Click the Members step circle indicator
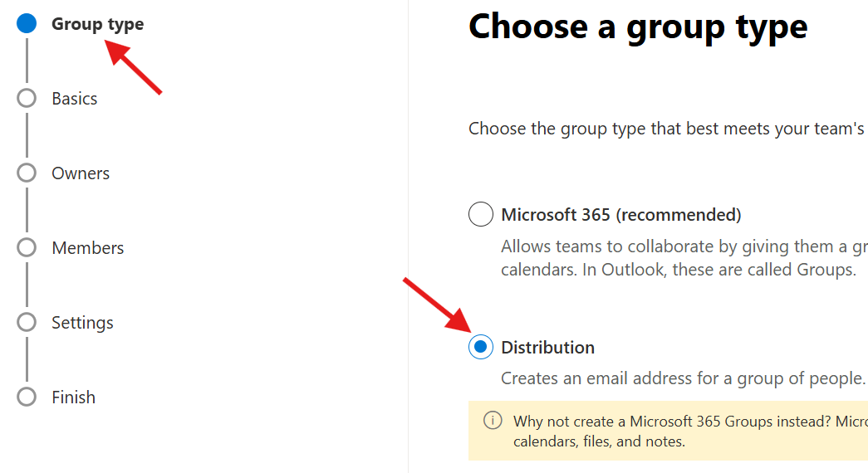The image size is (868, 473). 27,247
